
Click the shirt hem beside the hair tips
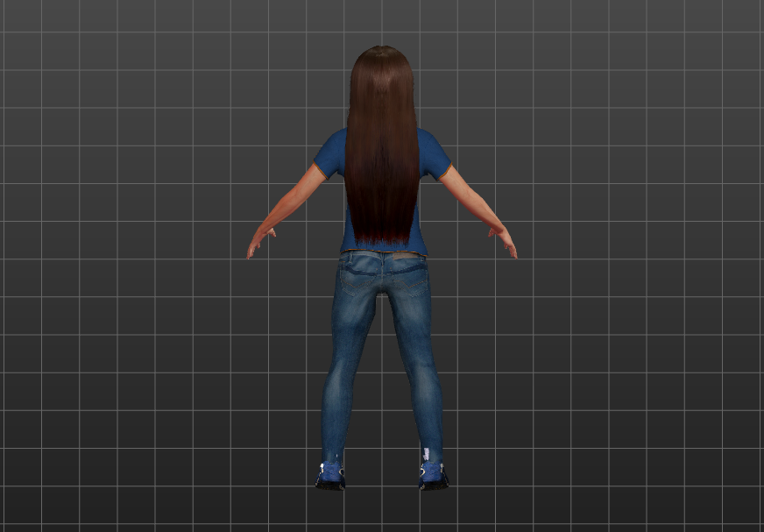[x=421, y=246]
